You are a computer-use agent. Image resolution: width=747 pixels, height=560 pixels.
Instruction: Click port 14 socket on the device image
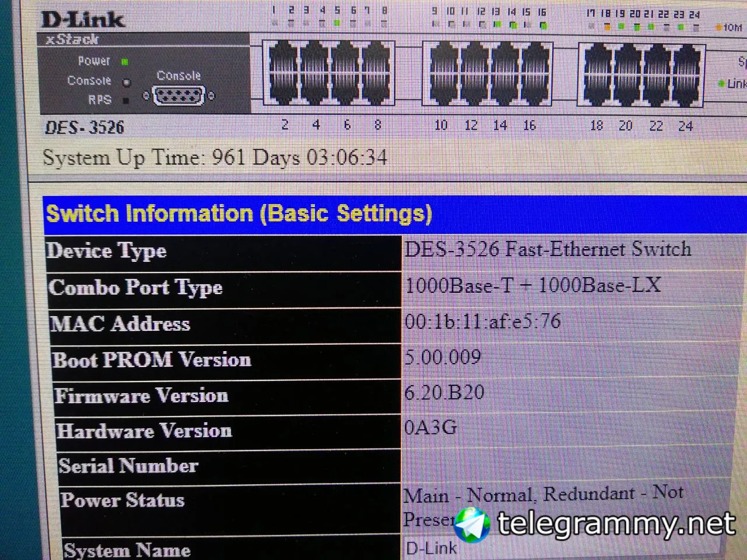point(505,89)
